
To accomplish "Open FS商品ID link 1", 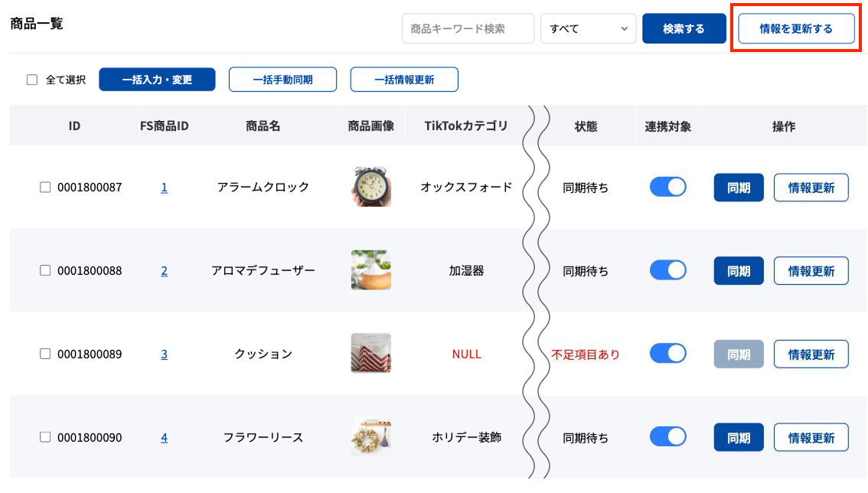I will (164, 187).
